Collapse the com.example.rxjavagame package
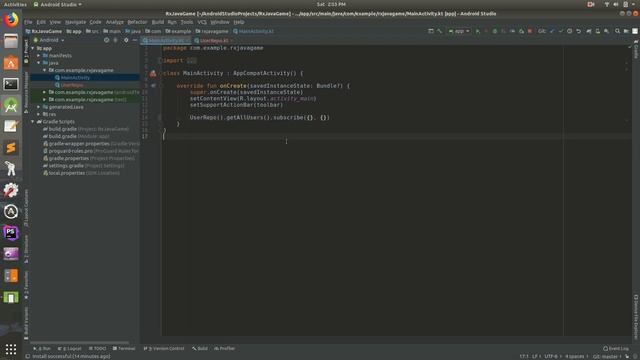The height and width of the screenshot is (360, 640). pos(44,70)
